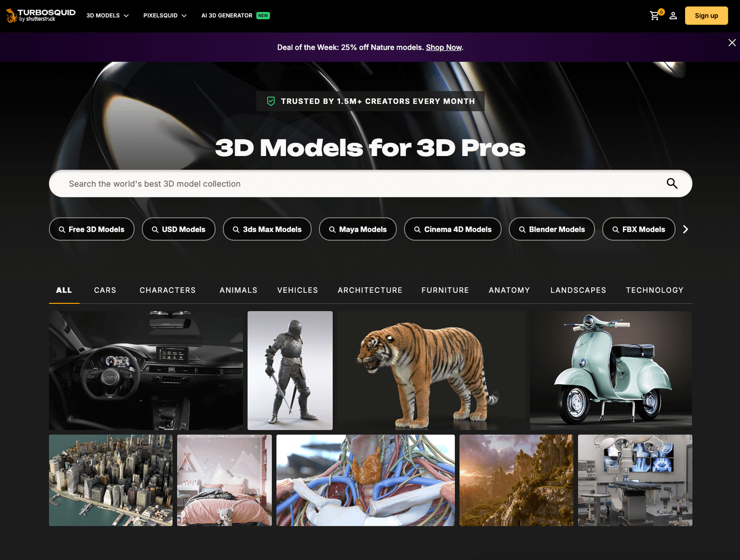Focus the 3D model search field

(357, 183)
